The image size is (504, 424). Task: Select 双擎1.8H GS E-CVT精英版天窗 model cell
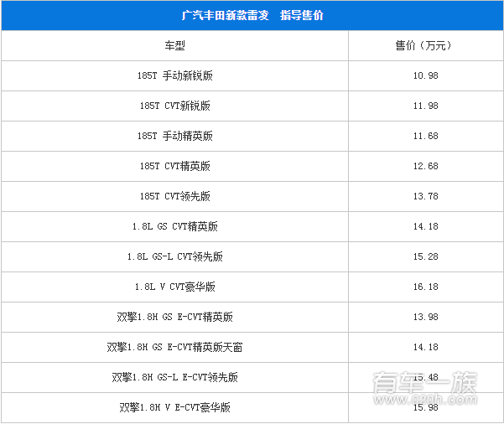pyautogui.click(x=175, y=347)
